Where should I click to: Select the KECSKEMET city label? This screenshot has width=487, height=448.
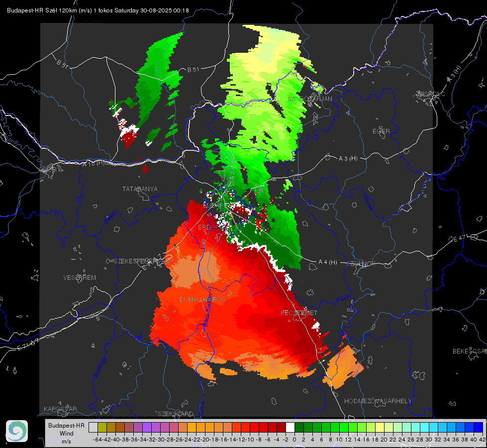point(299,313)
